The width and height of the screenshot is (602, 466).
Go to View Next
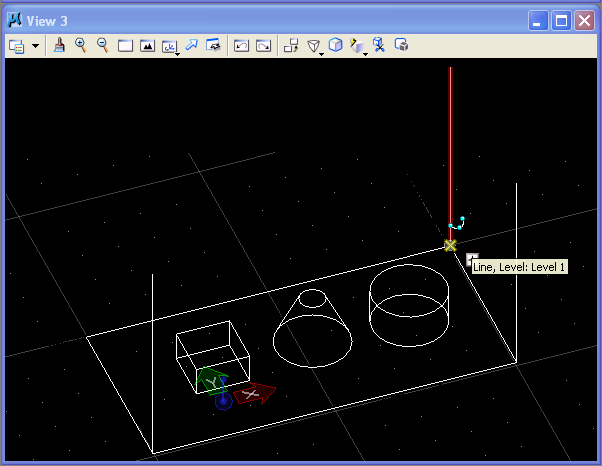click(x=264, y=46)
